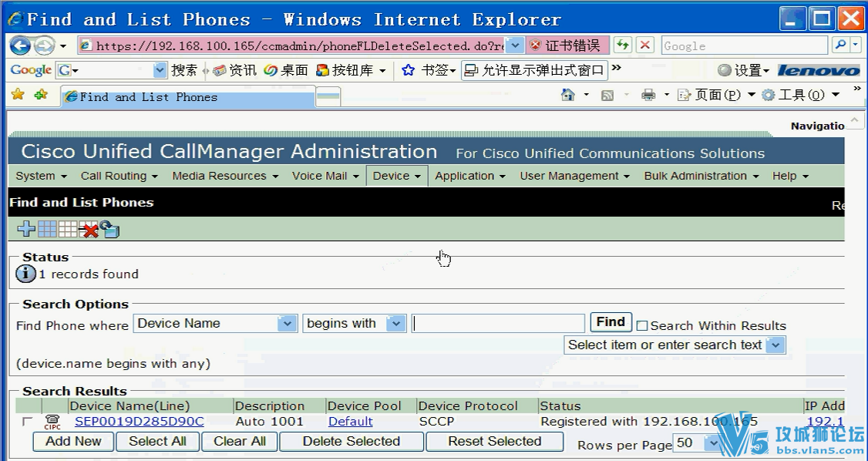Click the Select All button
The height and width of the screenshot is (461, 868).
point(157,442)
